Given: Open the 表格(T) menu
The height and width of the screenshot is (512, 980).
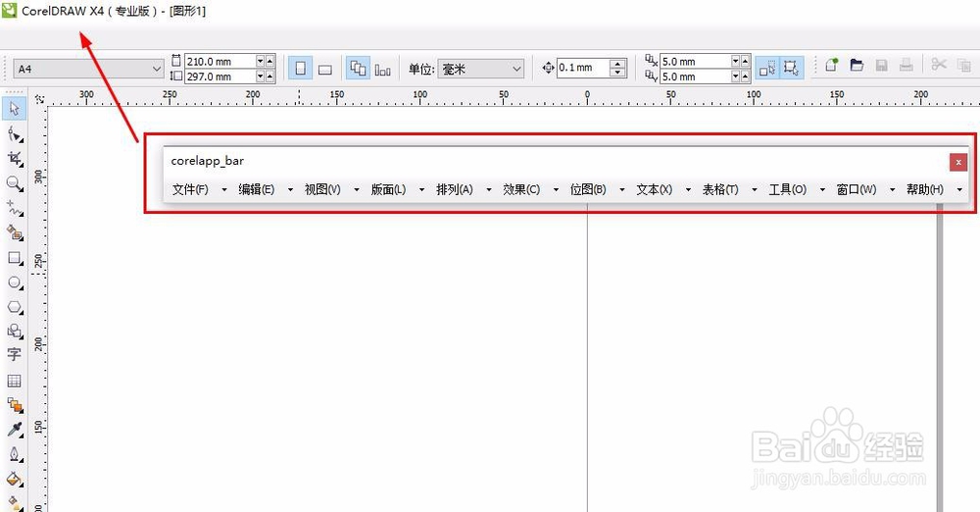Looking at the screenshot, I should 720,189.
